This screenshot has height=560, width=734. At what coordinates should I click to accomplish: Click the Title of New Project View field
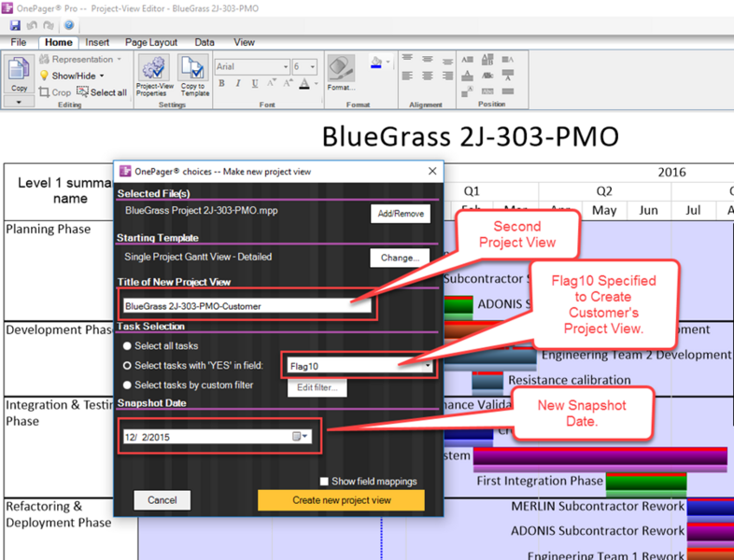[247, 306]
